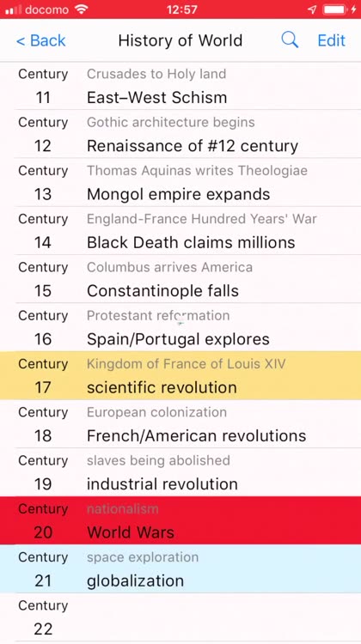Image resolution: width=361 pixels, height=644 pixels.
Task: Select the industrial revolution entry
Action: (x=180, y=472)
